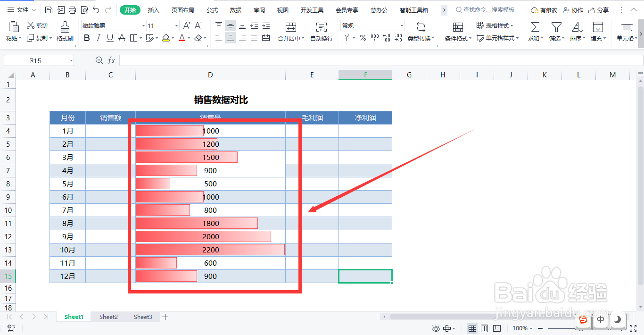Click decrease decimal places icon

(398, 38)
